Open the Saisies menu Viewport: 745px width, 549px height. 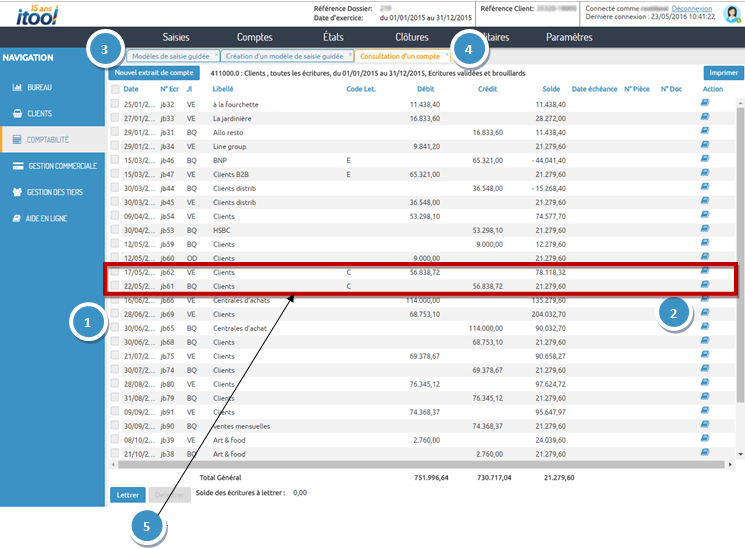(x=176, y=37)
